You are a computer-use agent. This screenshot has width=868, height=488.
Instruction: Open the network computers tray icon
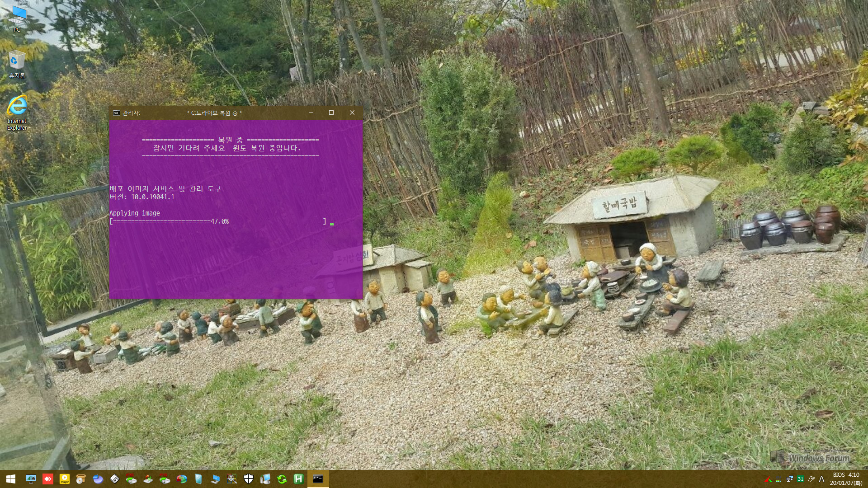coord(789,479)
